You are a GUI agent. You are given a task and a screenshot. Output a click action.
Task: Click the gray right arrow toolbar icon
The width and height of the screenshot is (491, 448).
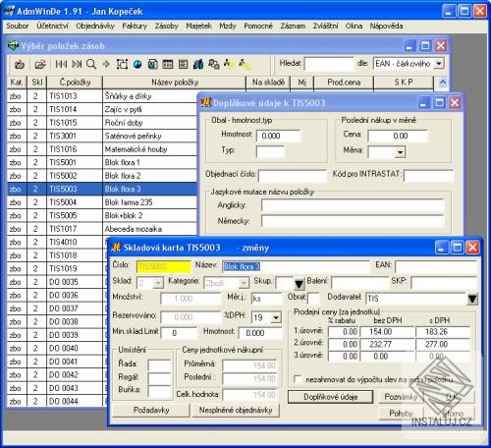(106, 64)
